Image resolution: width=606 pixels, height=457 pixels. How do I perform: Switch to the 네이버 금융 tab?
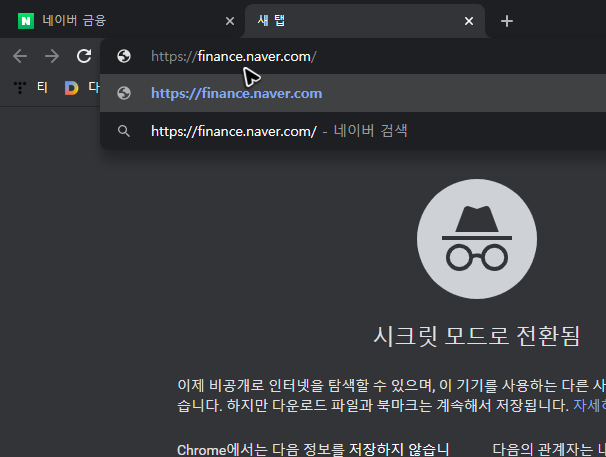[x=124, y=21]
